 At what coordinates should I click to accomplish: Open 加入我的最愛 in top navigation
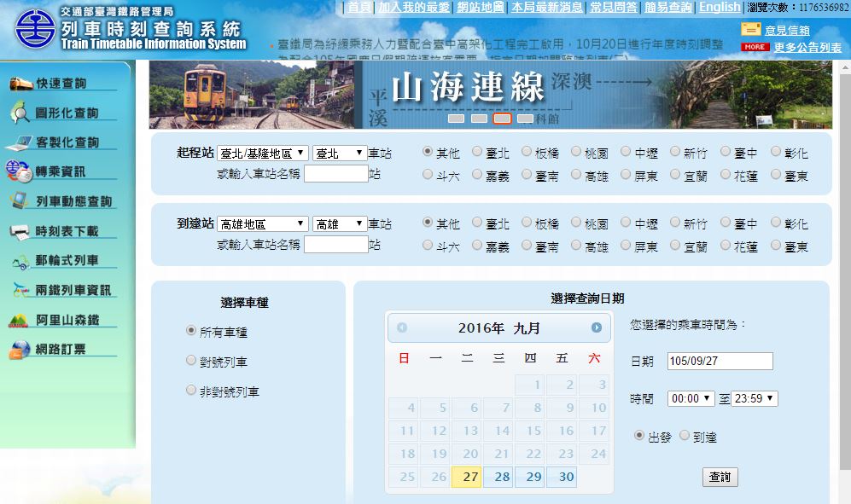(x=414, y=8)
